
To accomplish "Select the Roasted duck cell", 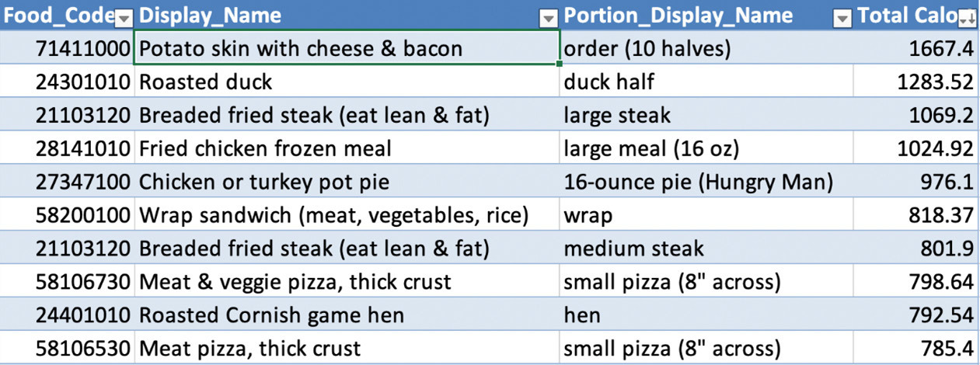I will coord(347,82).
